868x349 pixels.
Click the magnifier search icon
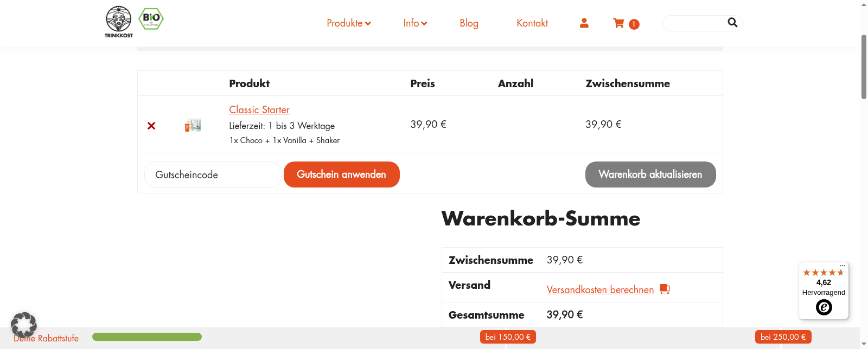(732, 22)
